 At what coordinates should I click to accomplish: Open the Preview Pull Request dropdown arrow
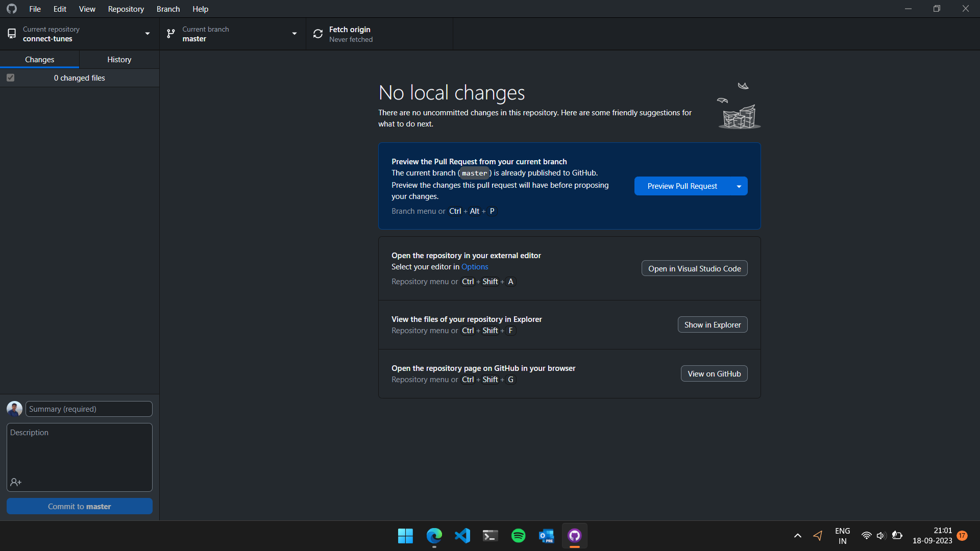739,186
